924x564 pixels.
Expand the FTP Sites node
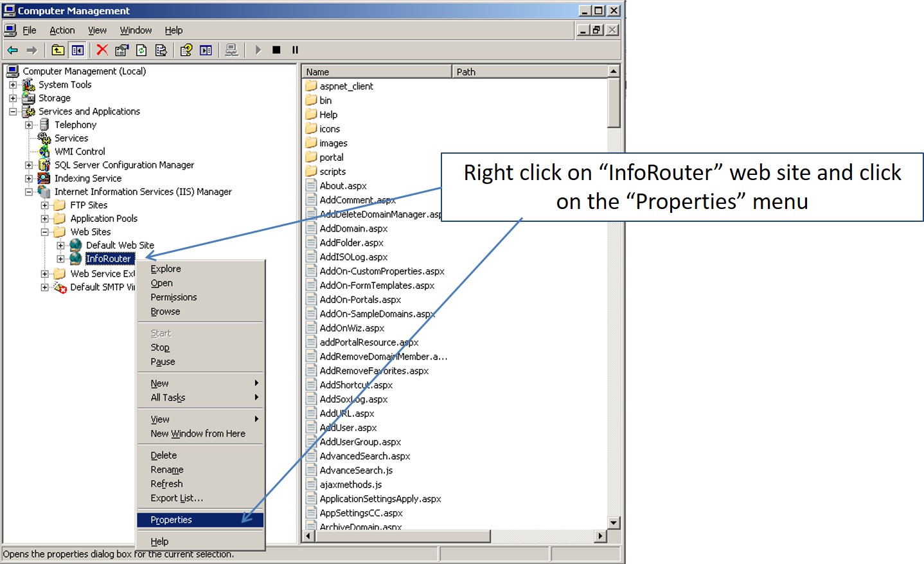45,205
